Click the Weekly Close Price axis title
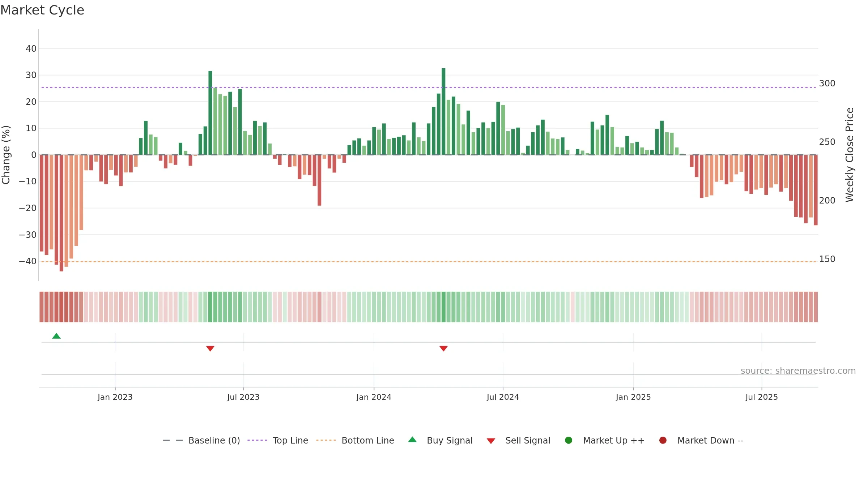 pyautogui.click(x=850, y=155)
